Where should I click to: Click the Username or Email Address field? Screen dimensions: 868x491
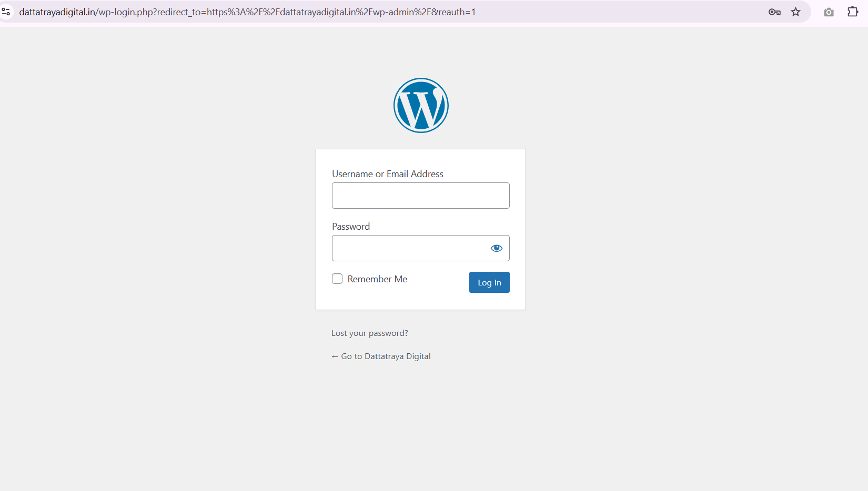(420, 195)
